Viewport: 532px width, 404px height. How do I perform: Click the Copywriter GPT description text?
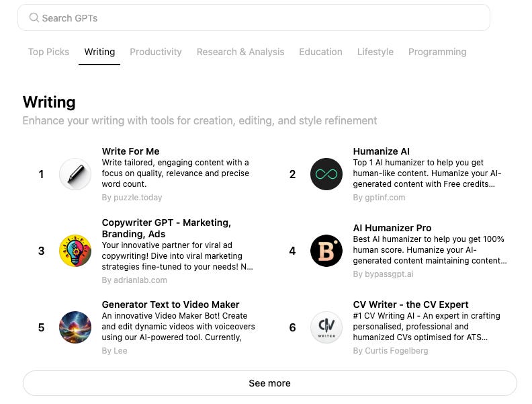click(177, 256)
